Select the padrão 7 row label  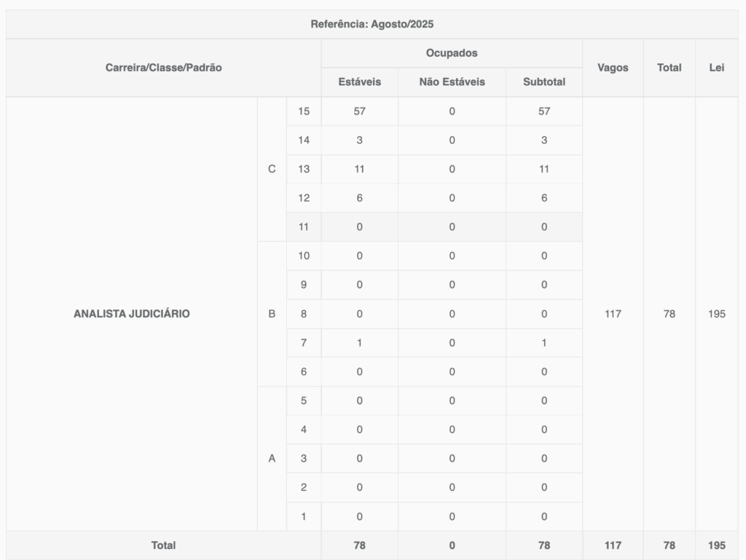(304, 343)
